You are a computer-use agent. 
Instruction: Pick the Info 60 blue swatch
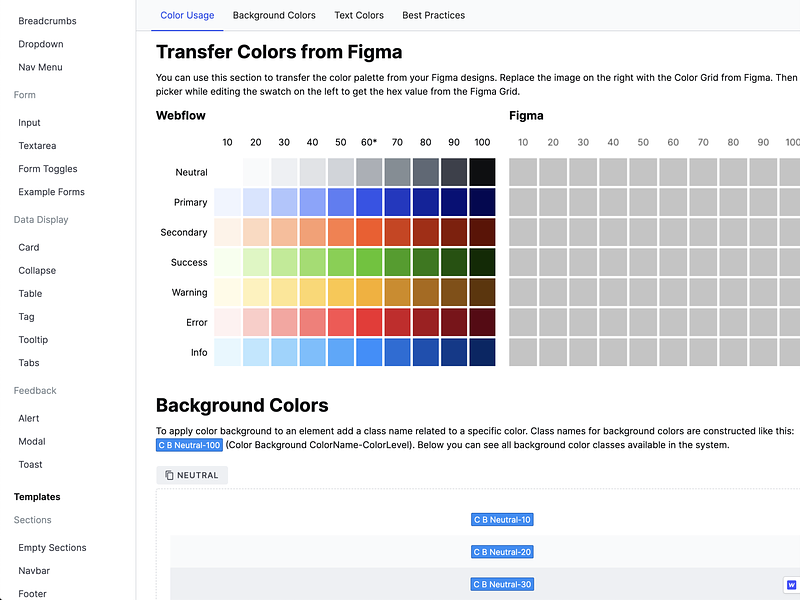pos(369,352)
